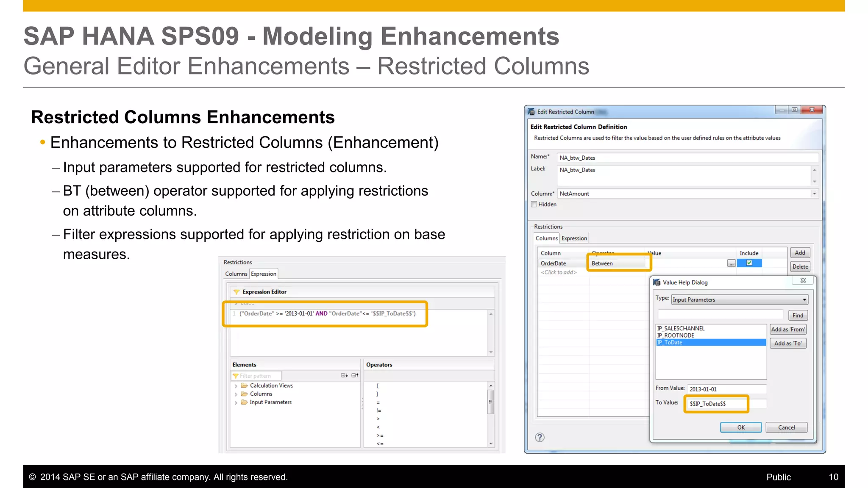Click the Calculation Views folder icon
Viewport: 868px width, 488px height.
pos(244,385)
